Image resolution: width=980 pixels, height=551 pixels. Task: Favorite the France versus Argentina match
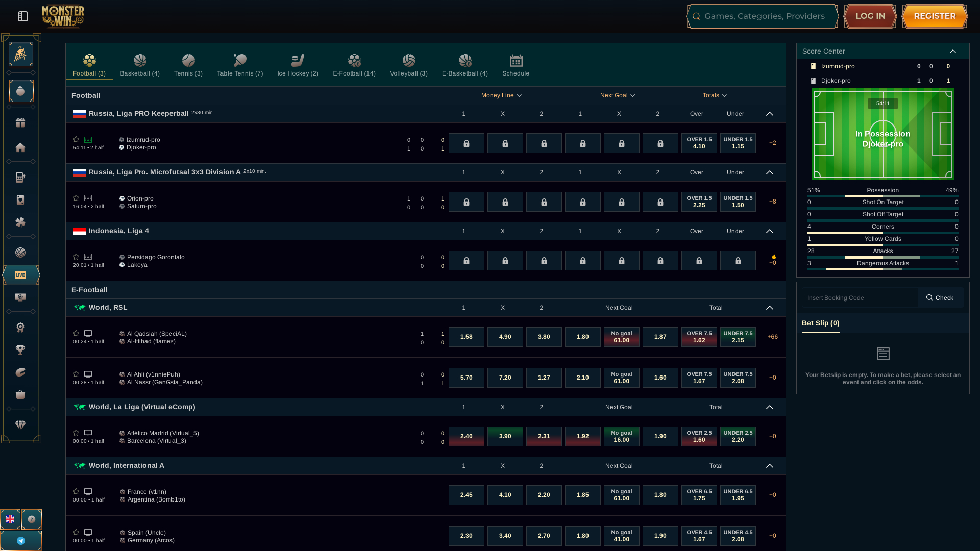pos(76,491)
